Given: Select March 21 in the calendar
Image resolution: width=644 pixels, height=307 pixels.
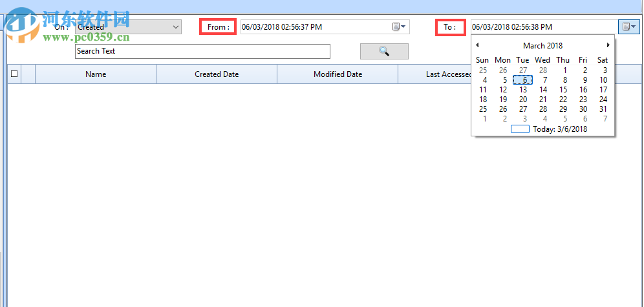Looking at the screenshot, I should coord(543,100).
